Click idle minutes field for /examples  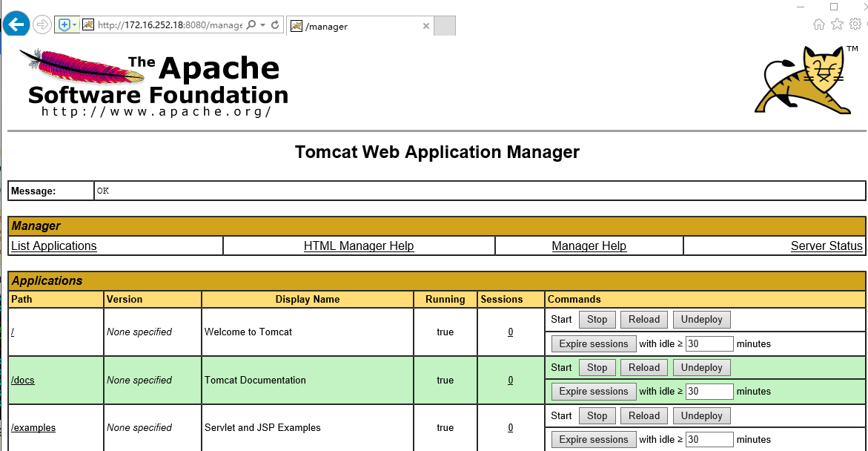click(x=709, y=440)
